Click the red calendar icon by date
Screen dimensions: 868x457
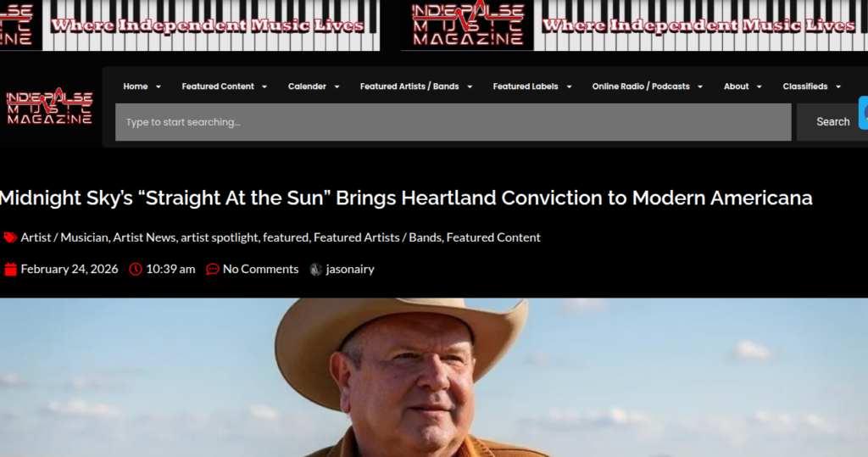click(x=10, y=270)
